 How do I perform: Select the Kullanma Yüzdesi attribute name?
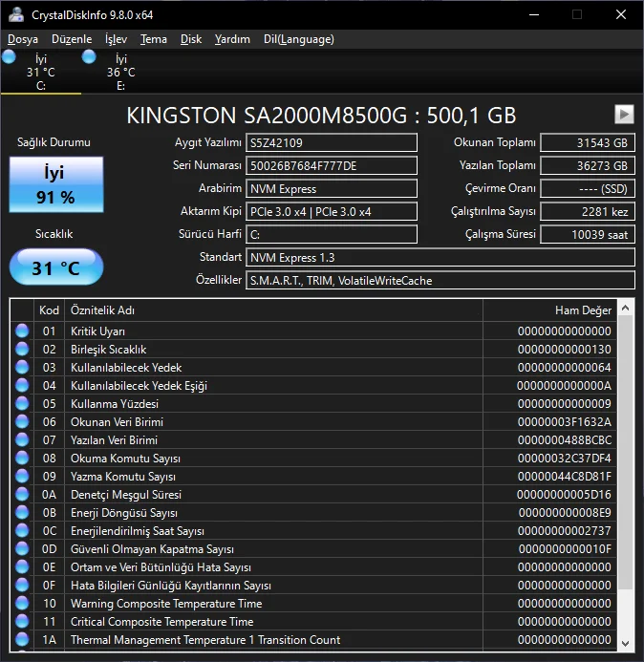(x=115, y=404)
